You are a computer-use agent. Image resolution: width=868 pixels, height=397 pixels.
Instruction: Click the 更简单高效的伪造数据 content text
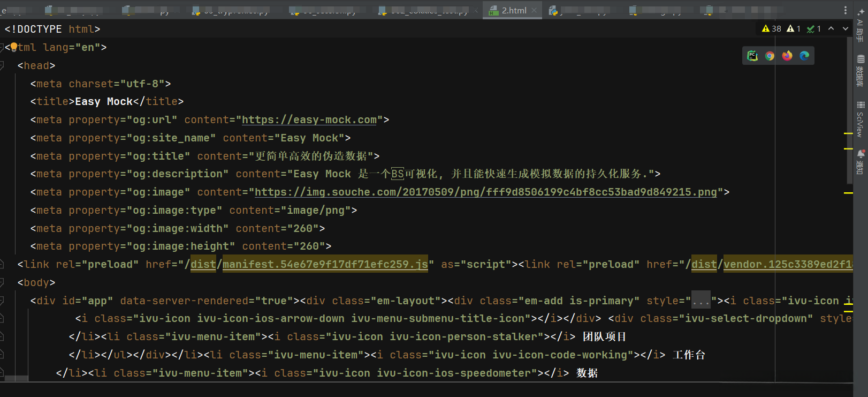[x=311, y=156]
